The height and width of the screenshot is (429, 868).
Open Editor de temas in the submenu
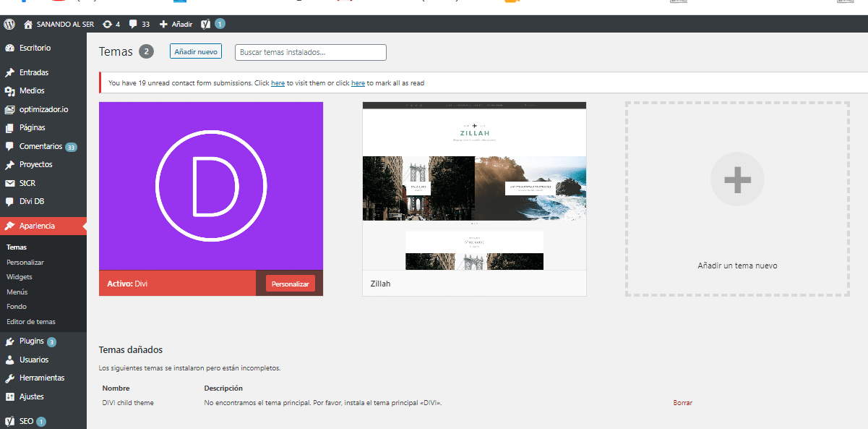pyautogui.click(x=31, y=321)
